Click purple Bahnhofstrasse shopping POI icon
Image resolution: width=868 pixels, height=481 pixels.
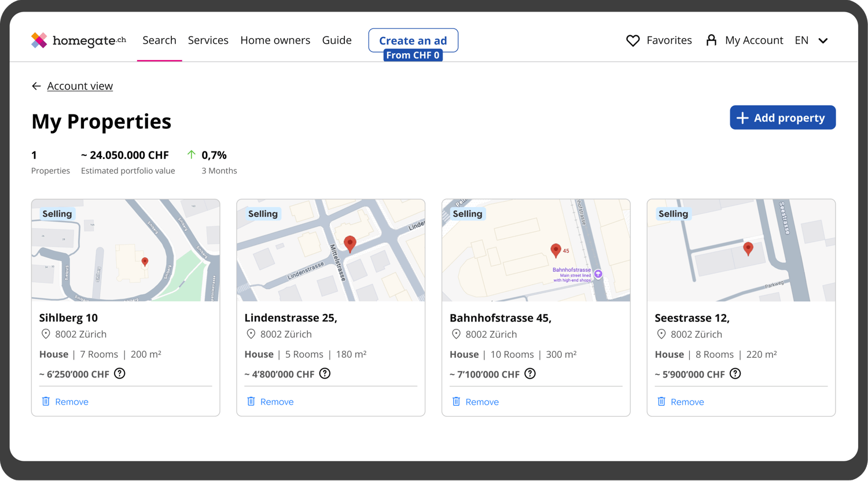598,274
